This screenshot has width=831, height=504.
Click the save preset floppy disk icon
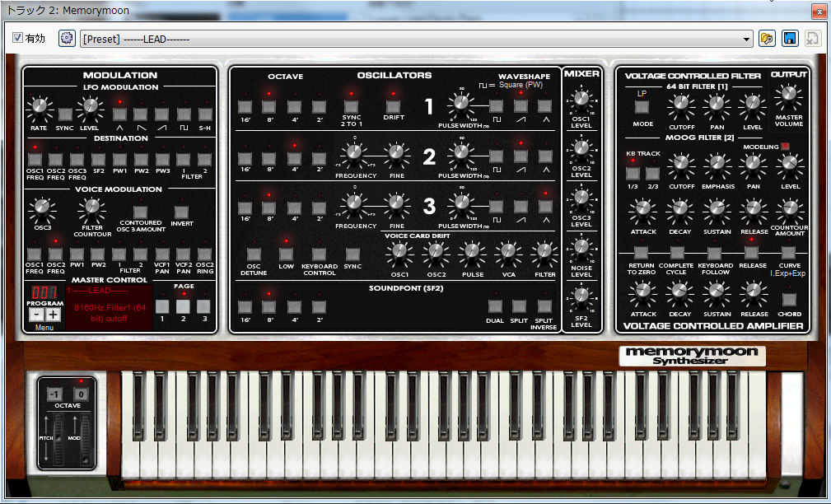click(x=790, y=39)
